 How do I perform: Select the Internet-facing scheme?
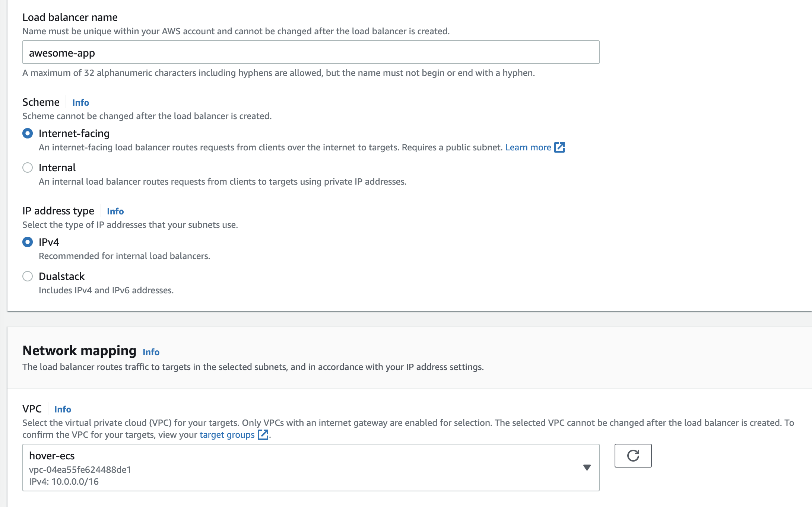coord(28,133)
